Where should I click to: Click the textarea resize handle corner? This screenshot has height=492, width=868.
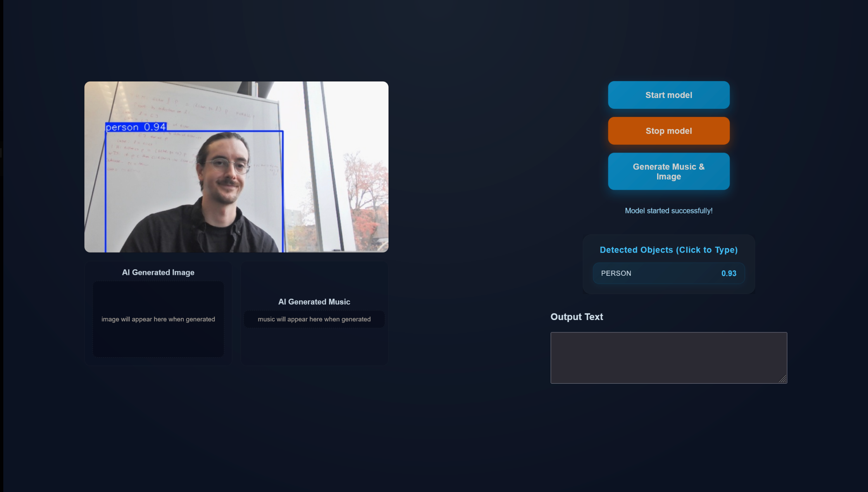(783, 379)
